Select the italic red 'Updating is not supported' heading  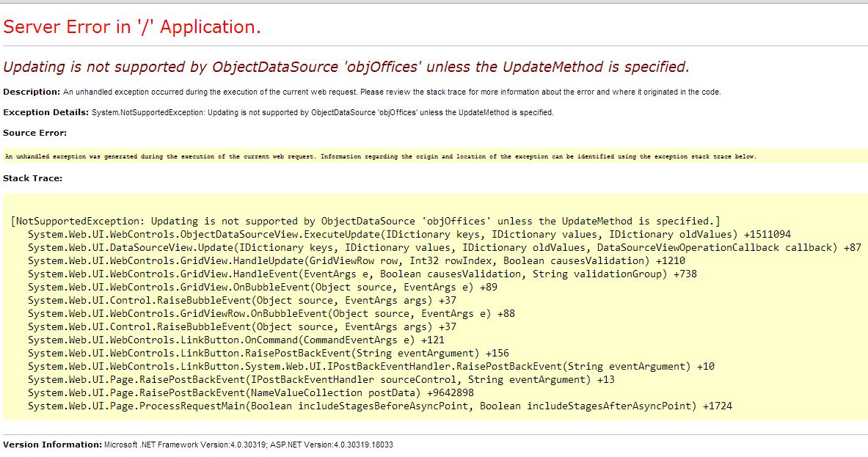click(346, 67)
